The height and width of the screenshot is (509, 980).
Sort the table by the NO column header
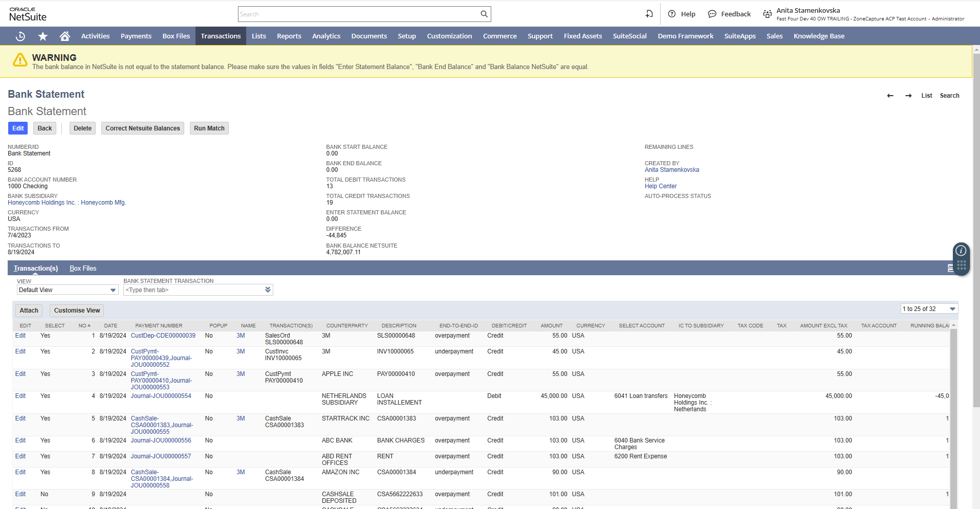[x=84, y=326]
